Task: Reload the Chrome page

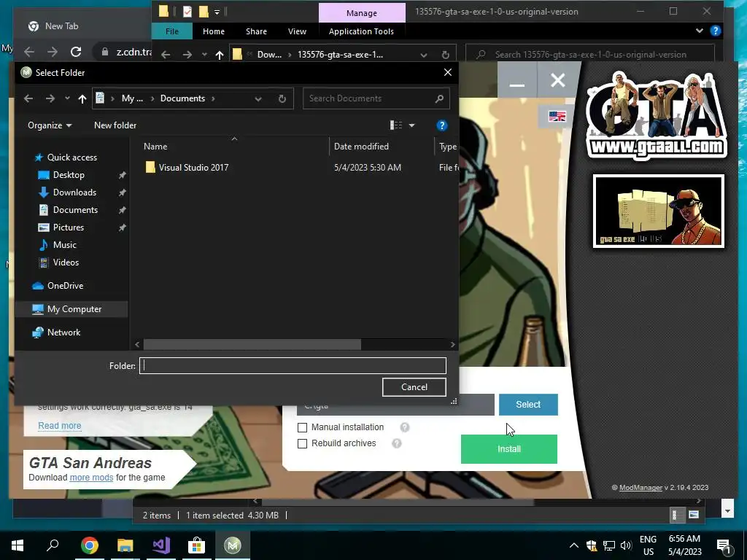Action: [x=75, y=52]
